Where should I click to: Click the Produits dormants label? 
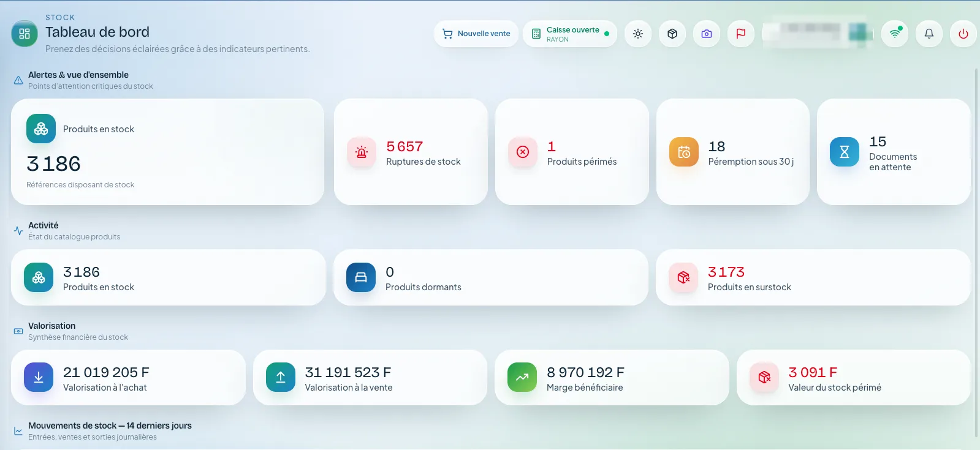pos(424,287)
